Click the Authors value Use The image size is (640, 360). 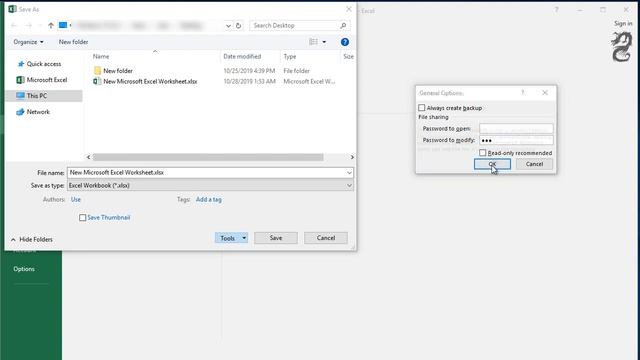(76, 200)
